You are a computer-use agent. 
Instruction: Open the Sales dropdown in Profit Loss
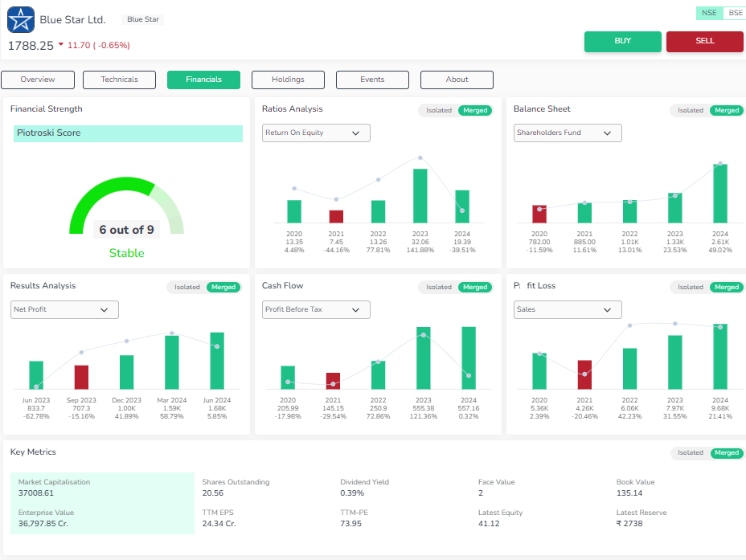click(x=568, y=309)
